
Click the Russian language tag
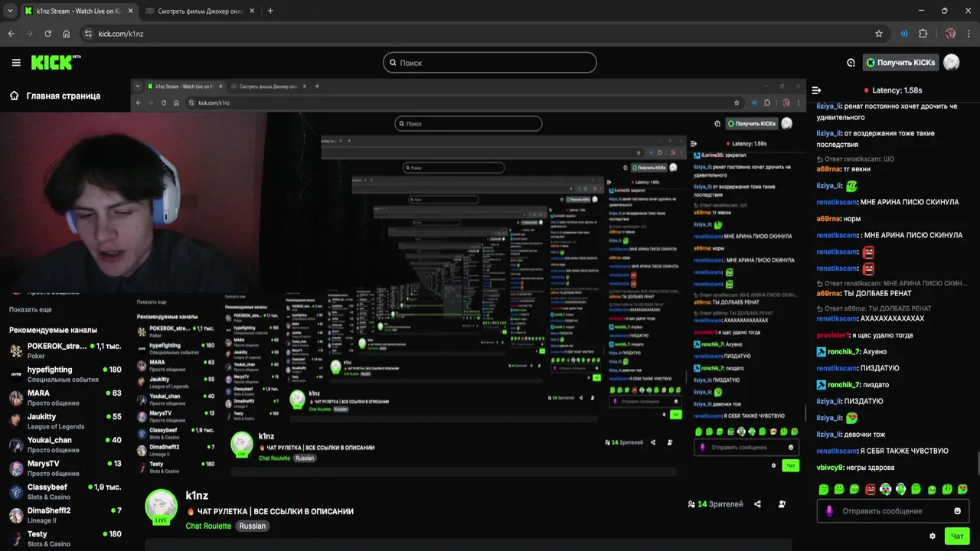coord(252,527)
